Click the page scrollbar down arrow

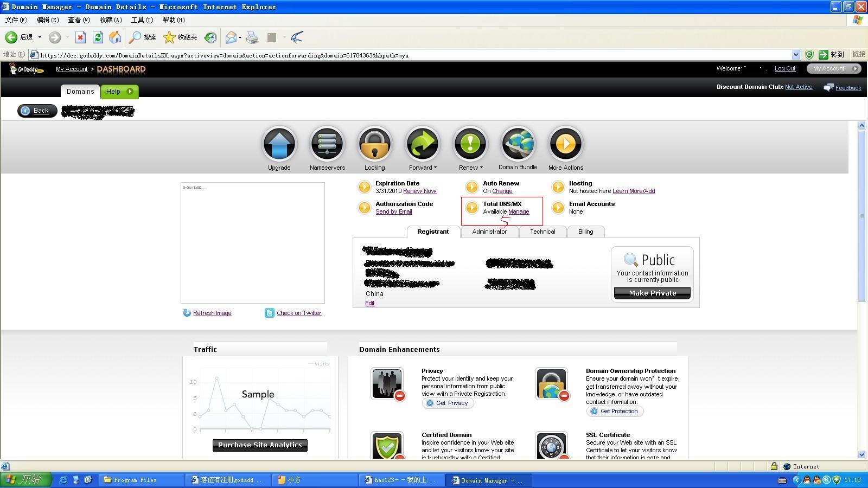(861, 454)
